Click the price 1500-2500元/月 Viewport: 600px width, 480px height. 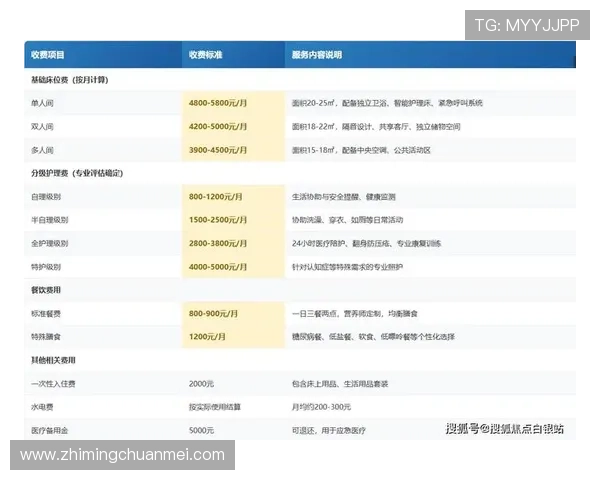[218, 220]
